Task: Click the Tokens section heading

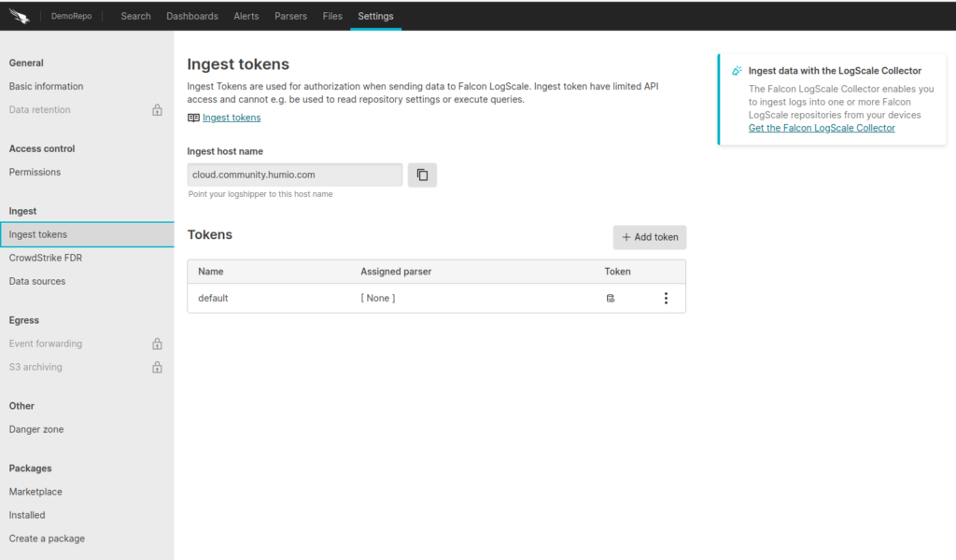Action: point(210,234)
